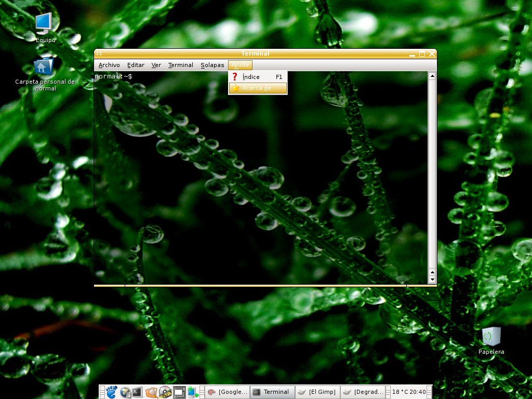Open the Terminal menu in menubar

point(180,65)
